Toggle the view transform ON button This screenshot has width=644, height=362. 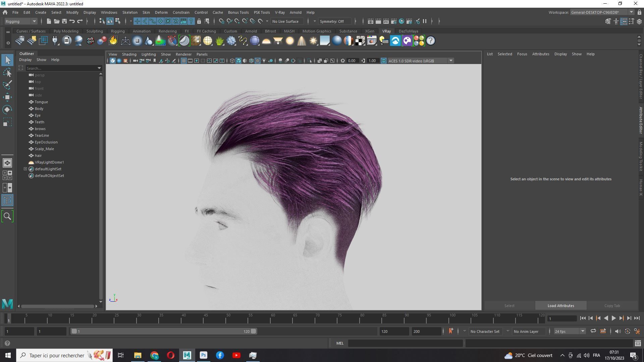384,61
